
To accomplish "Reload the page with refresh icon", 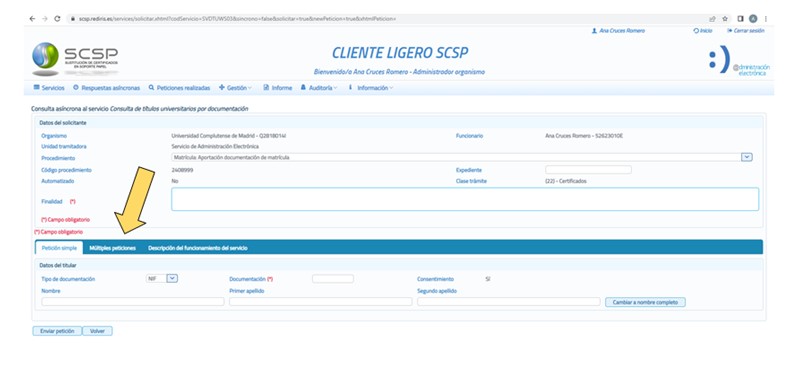I will point(57,19).
